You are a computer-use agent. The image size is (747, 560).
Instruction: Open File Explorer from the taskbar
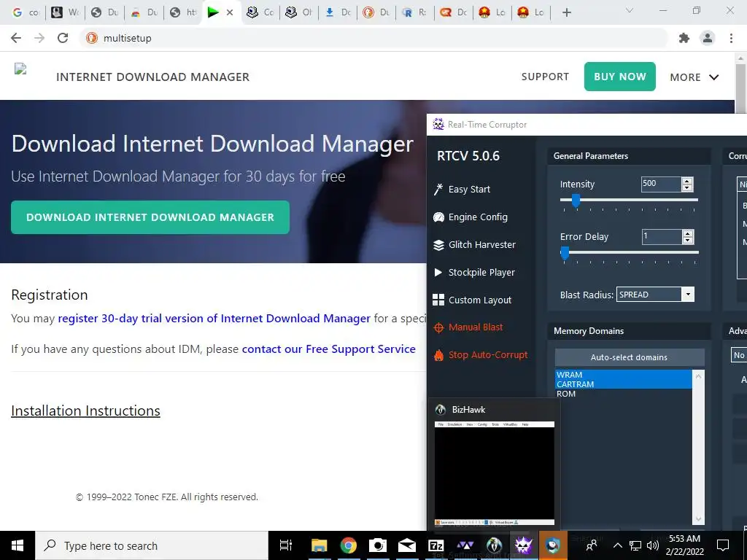tap(320, 545)
